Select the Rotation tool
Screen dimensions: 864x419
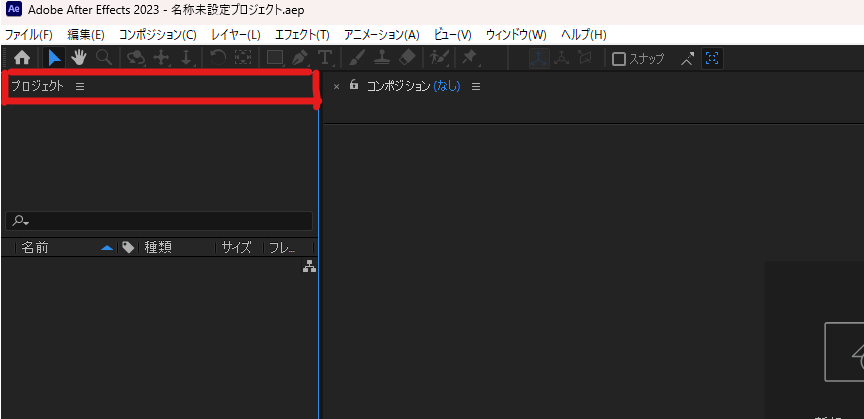click(218, 58)
